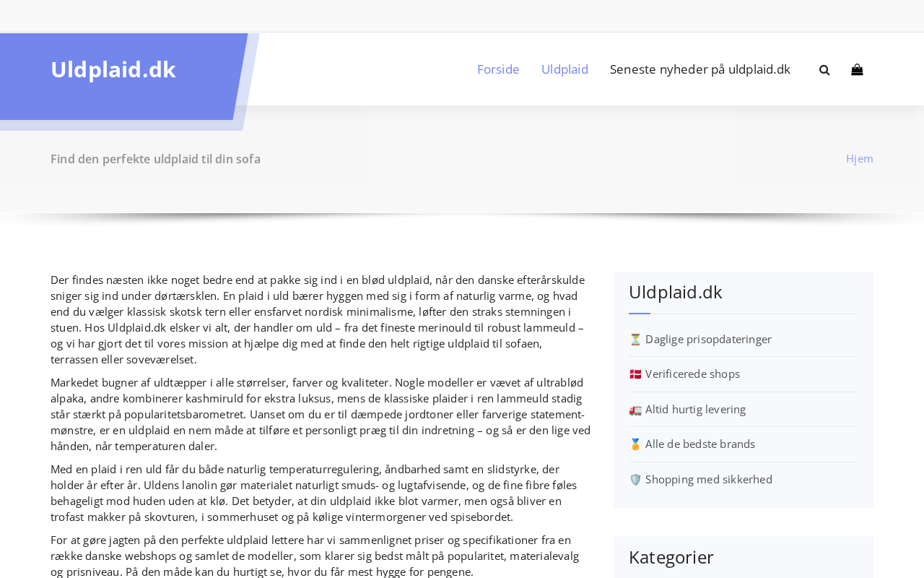Click paragraph starting 'Der findes næsten ikke'
This screenshot has width=924, height=578.
coord(321,319)
